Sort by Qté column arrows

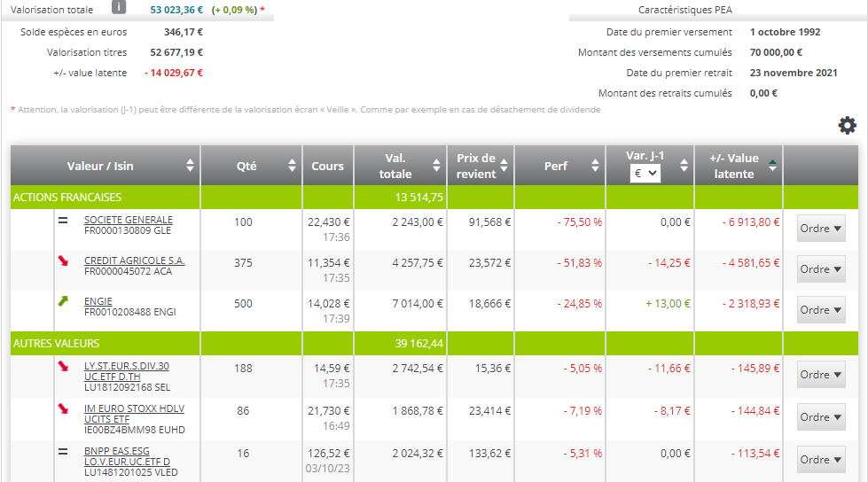point(292,165)
